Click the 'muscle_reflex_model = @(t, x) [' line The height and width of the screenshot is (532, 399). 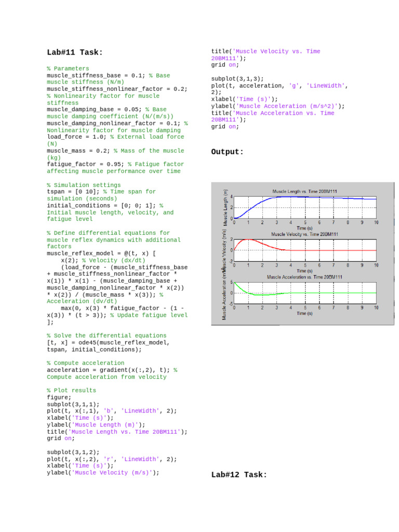[101, 254]
